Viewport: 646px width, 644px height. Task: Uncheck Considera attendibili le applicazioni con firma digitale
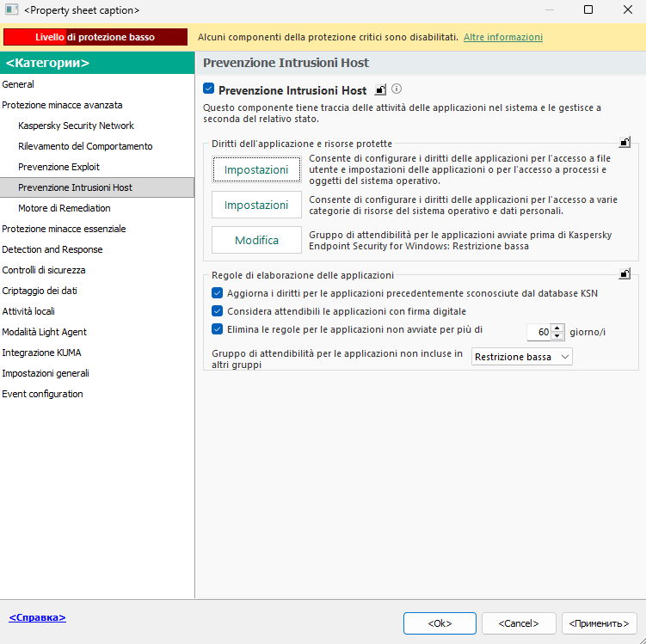pyautogui.click(x=217, y=311)
